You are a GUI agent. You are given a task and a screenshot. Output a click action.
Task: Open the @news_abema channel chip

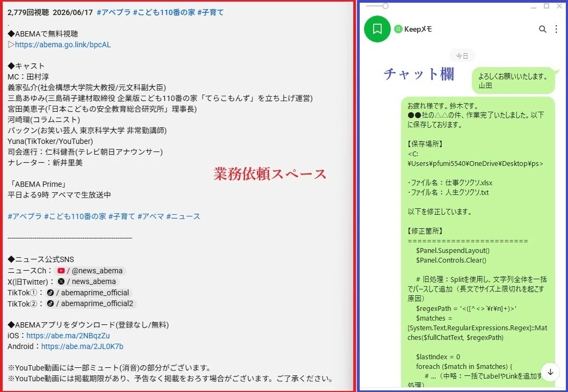91,271
